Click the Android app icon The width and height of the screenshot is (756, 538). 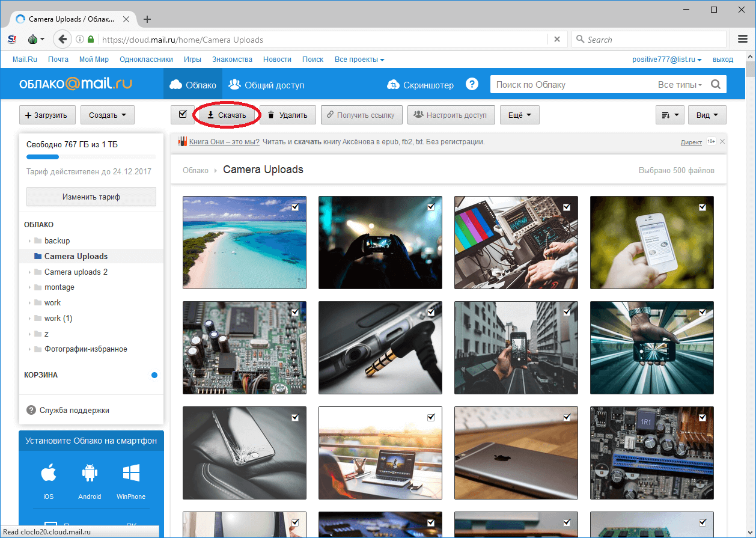tap(90, 474)
